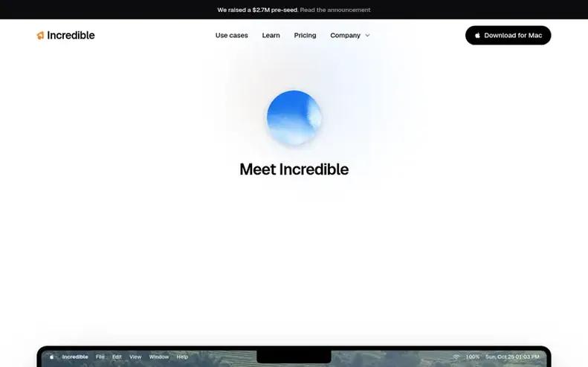Open the Incredible home wordmark
The width and height of the screenshot is (588, 367).
click(x=71, y=35)
